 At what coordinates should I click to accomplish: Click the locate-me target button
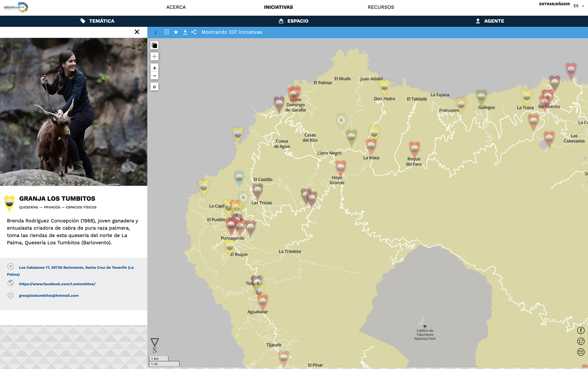[x=154, y=87]
